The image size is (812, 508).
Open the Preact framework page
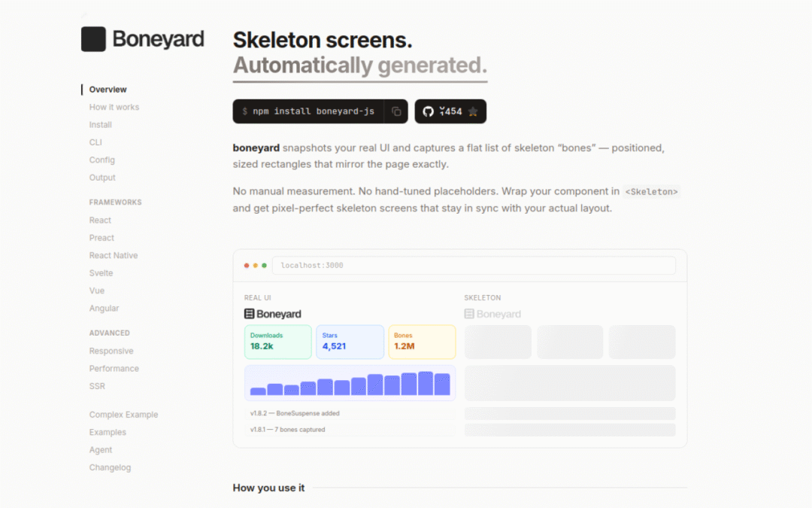pos(101,238)
